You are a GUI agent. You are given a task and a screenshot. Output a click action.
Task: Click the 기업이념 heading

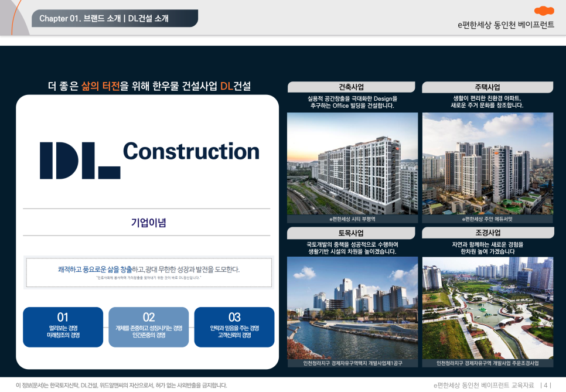[148, 222]
